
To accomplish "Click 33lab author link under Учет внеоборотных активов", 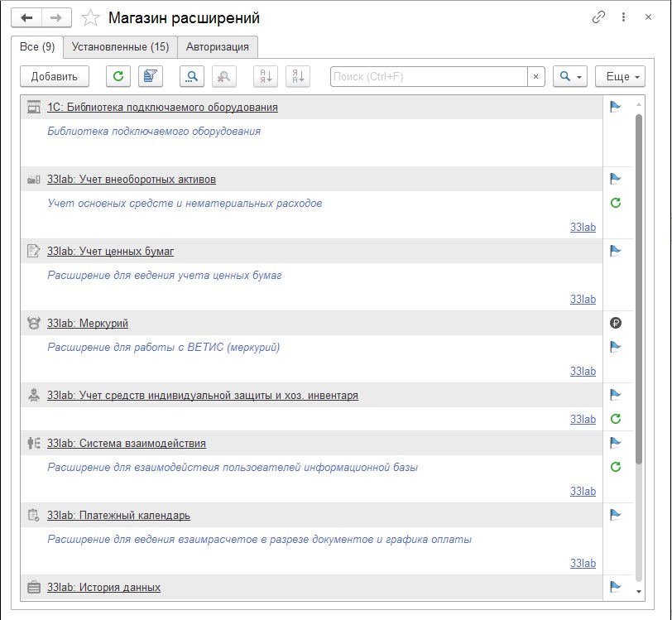I will (583, 228).
